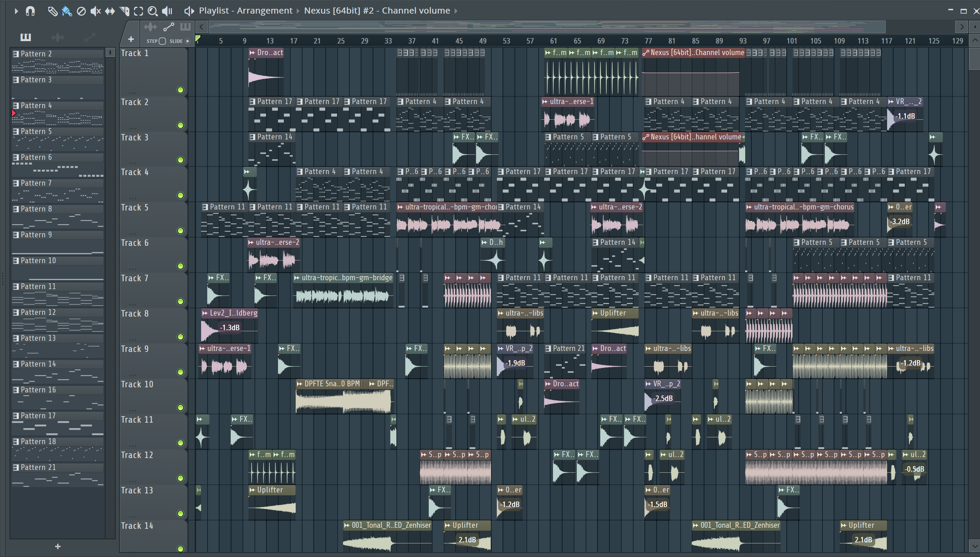Add new pattern with bottom plus
Screen dimensions: 980x557
(x=58, y=546)
